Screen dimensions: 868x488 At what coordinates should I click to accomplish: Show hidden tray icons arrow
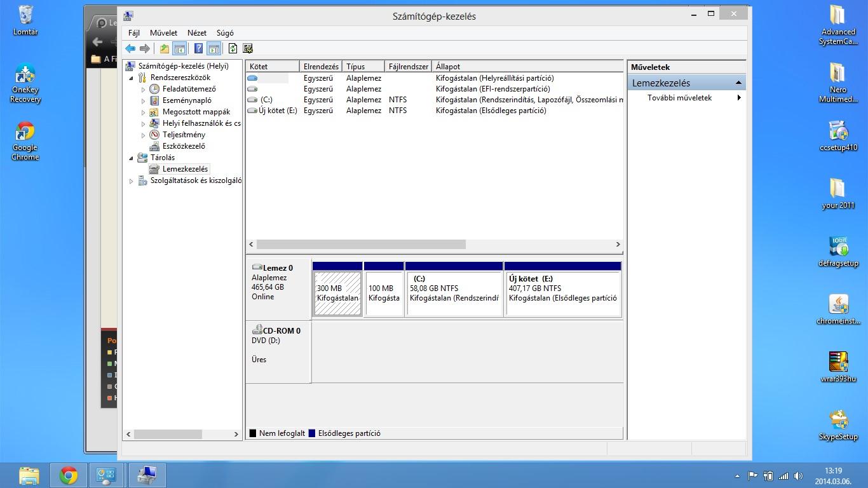coord(737,476)
